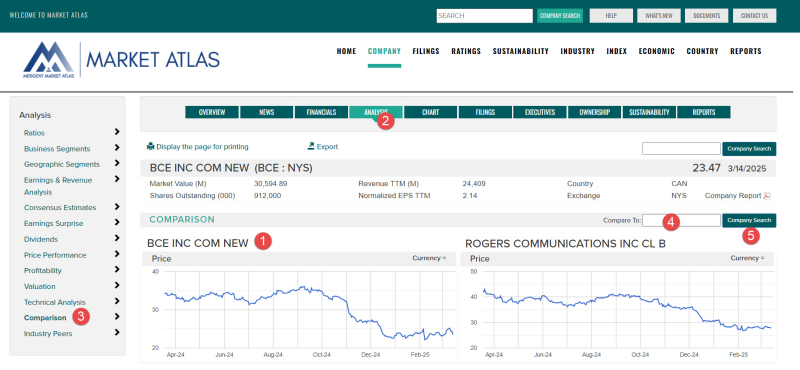This screenshot has height=370, width=800.
Task: Select Earnings Surprise in sidebar
Action: click(x=54, y=224)
